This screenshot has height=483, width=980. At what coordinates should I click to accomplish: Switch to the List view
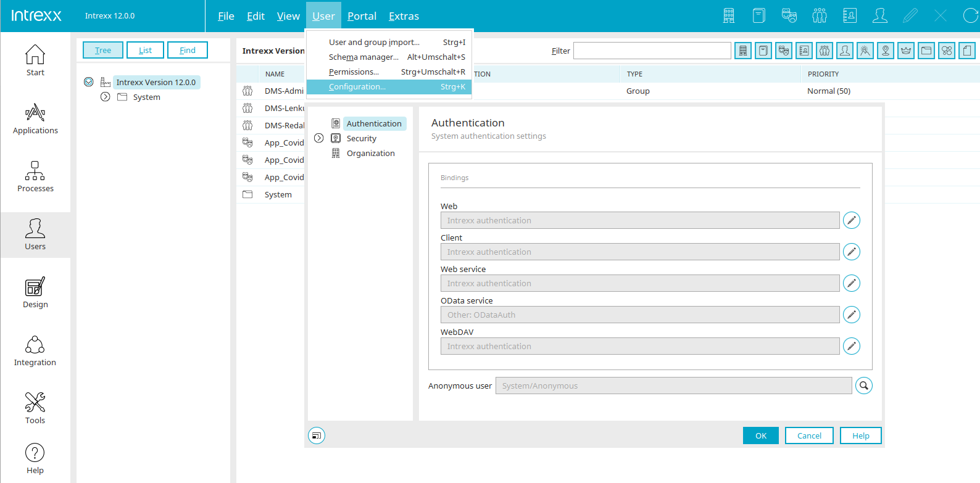tap(145, 50)
